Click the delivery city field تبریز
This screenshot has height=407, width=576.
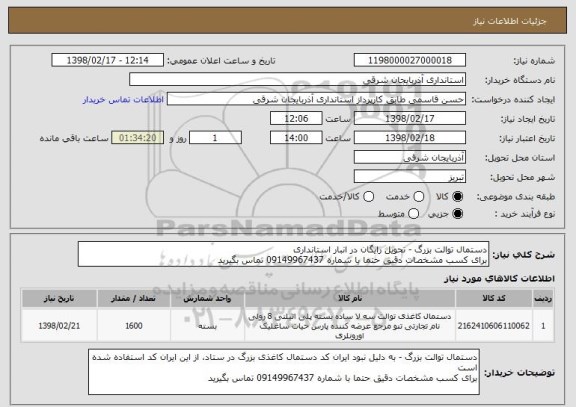(x=410, y=177)
